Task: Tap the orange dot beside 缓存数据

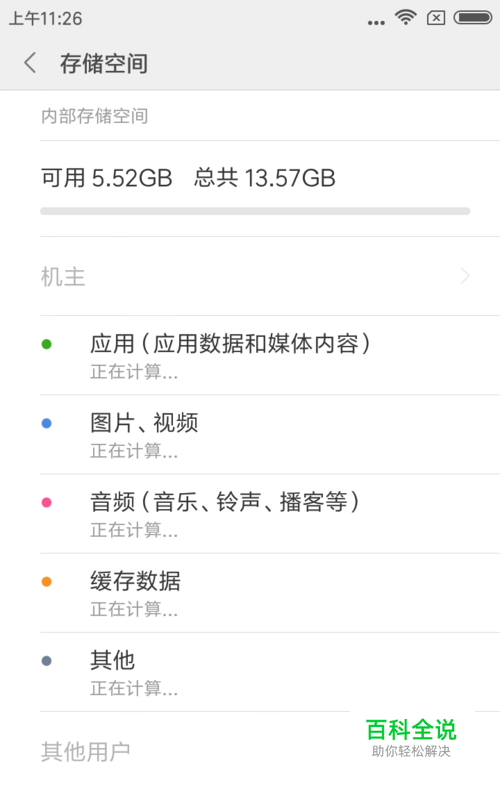Action: (x=46, y=581)
